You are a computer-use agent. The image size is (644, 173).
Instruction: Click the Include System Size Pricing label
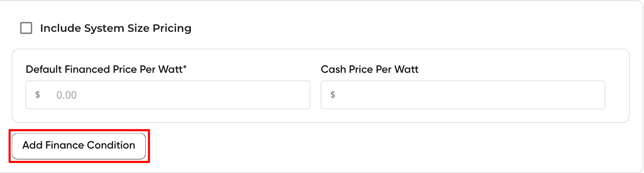click(116, 28)
